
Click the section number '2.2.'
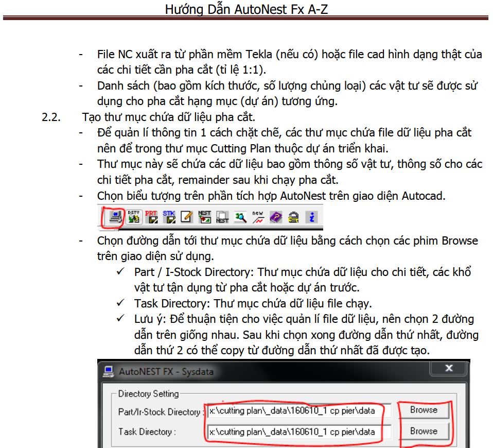51,117
